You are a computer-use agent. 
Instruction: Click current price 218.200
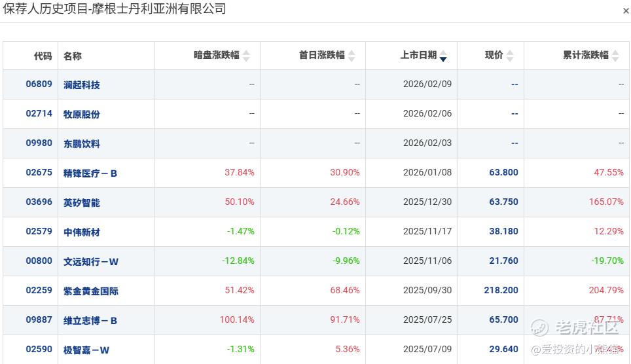click(x=501, y=290)
